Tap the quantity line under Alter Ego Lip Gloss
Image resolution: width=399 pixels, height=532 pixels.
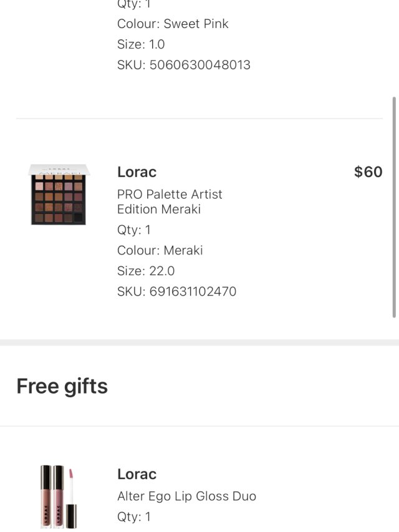point(134,516)
